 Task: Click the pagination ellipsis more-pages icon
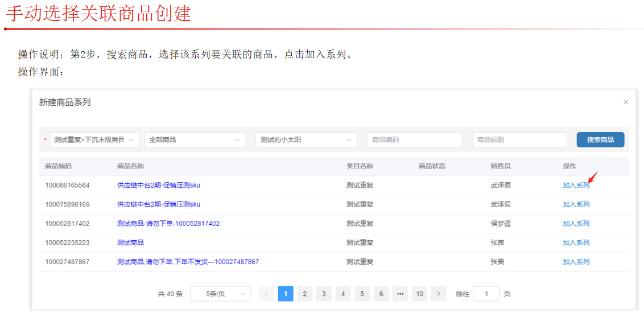coord(400,294)
